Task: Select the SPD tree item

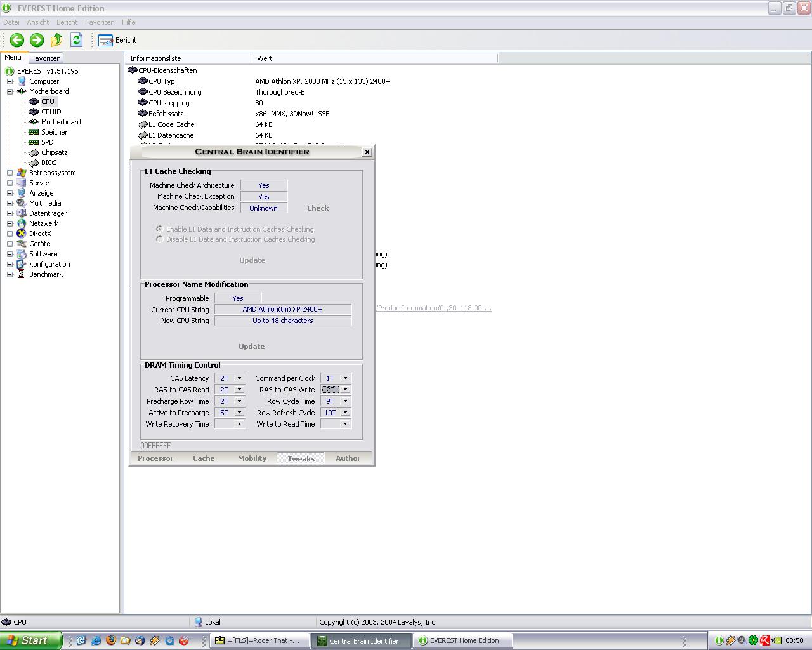Action: pyautogui.click(x=48, y=142)
